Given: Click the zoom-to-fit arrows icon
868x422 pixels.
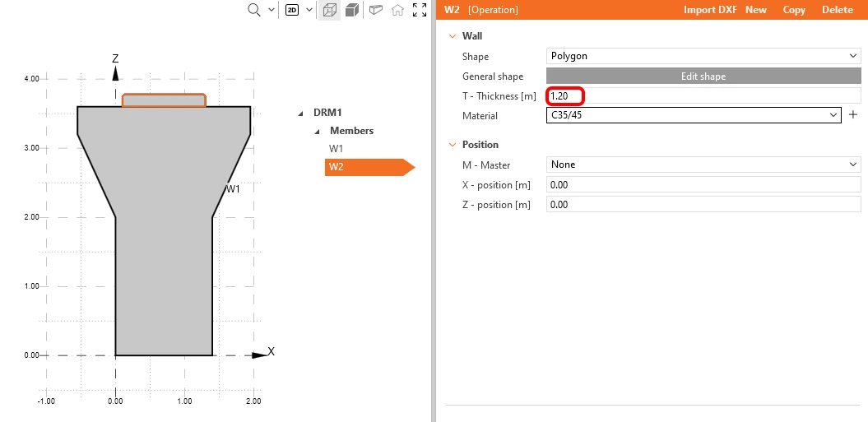Looking at the screenshot, I should [x=420, y=10].
